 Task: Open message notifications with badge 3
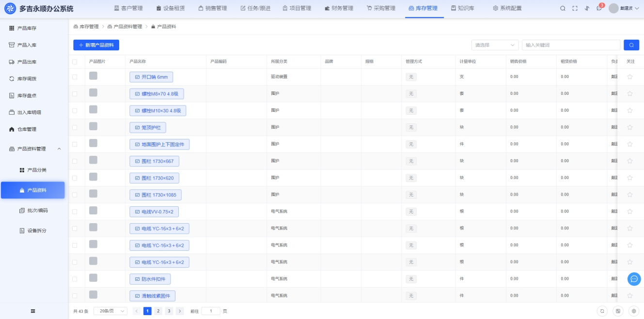(x=599, y=8)
